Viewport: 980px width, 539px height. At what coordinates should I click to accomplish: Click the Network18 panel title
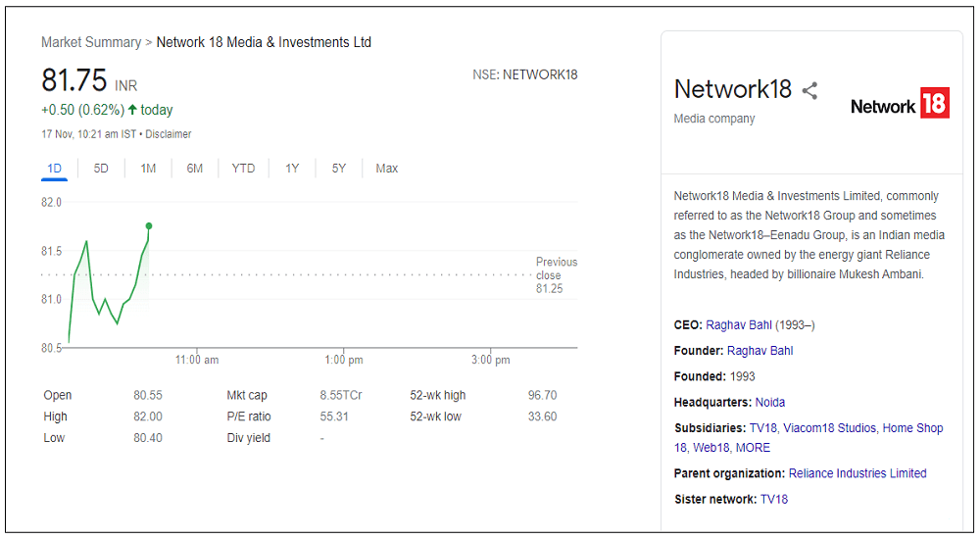click(732, 89)
